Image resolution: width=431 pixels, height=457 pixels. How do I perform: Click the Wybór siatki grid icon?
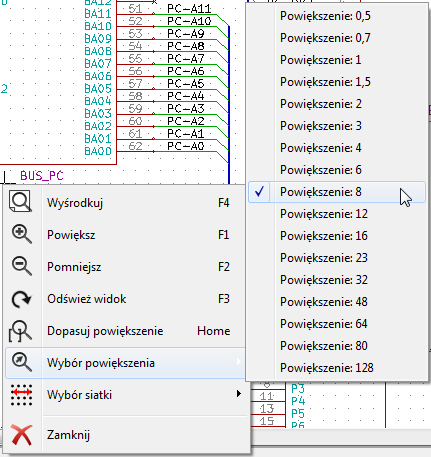click(x=22, y=395)
